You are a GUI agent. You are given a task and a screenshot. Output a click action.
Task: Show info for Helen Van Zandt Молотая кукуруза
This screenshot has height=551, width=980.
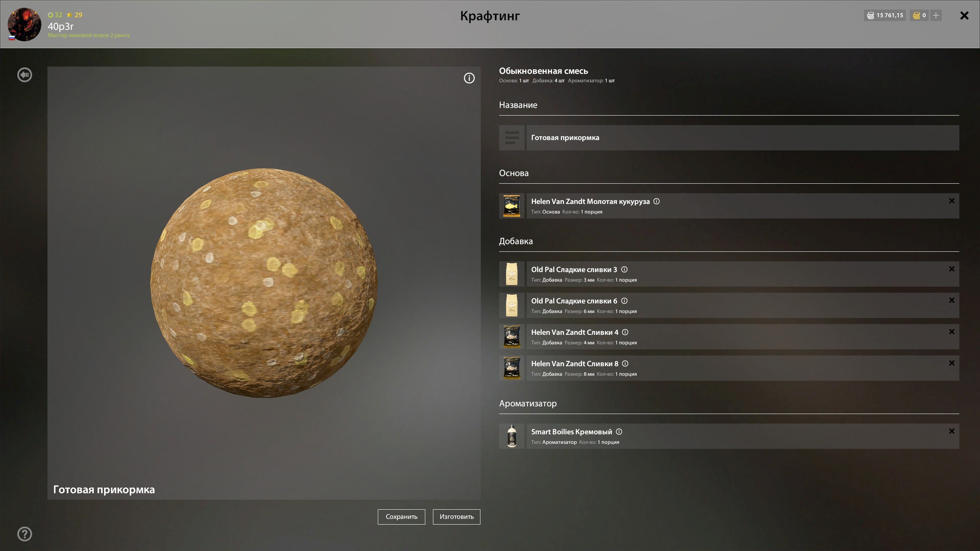657,201
